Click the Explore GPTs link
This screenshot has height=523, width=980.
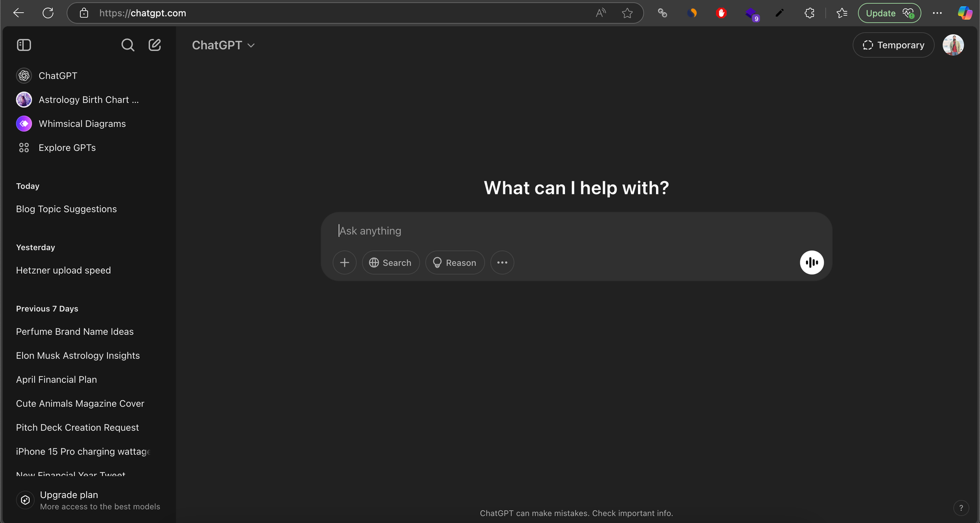tap(67, 148)
